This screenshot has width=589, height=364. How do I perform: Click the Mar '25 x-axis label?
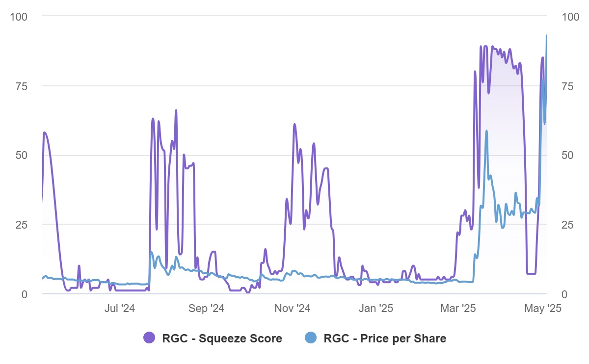[458, 309]
